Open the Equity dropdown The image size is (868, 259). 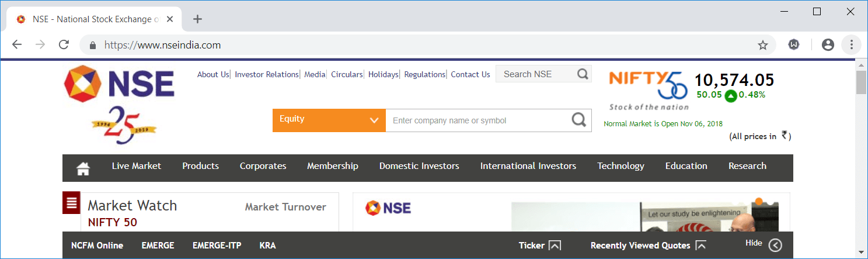pos(329,120)
